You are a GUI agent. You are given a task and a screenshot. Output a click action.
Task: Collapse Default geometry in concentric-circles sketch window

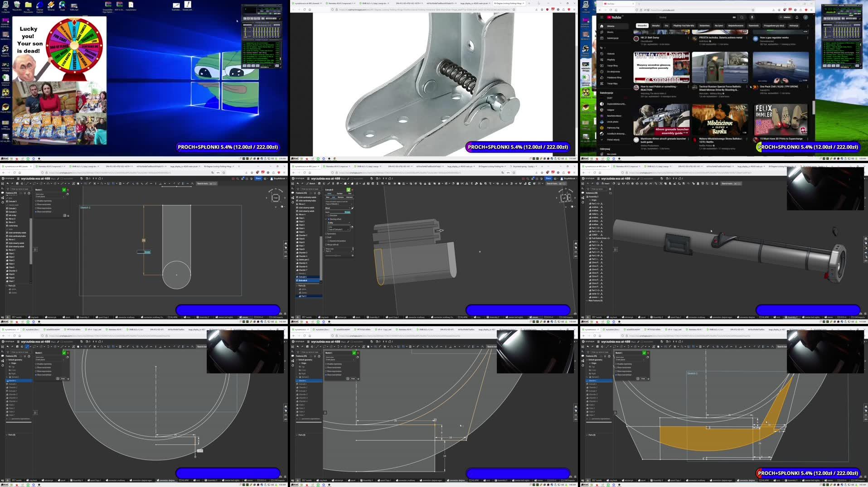[7, 360]
